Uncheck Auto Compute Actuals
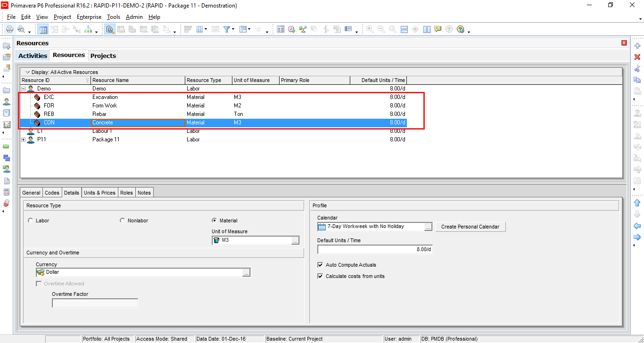 point(320,265)
